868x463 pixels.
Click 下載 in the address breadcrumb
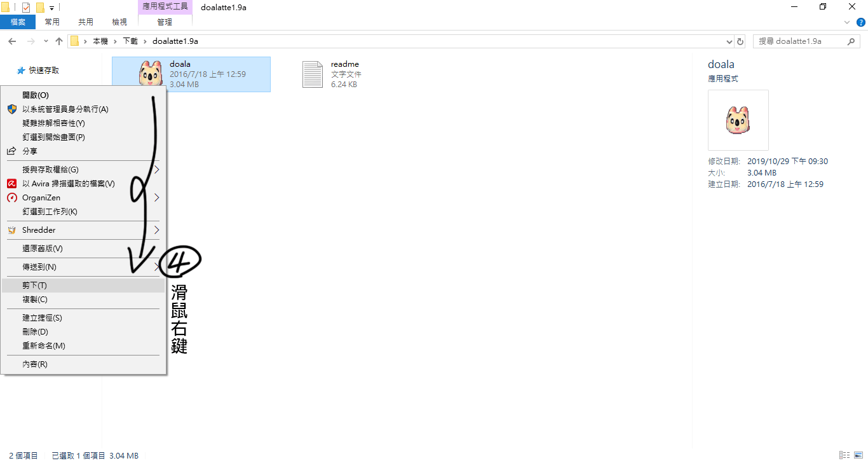[130, 41]
